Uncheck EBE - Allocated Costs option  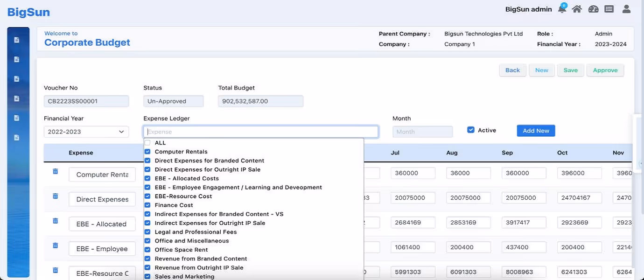[x=147, y=178]
